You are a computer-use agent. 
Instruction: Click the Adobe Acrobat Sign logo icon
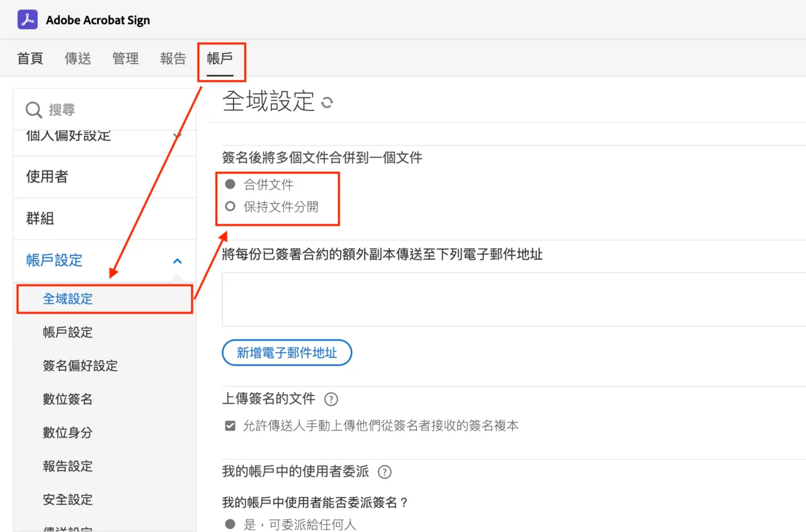pos(28,20)
